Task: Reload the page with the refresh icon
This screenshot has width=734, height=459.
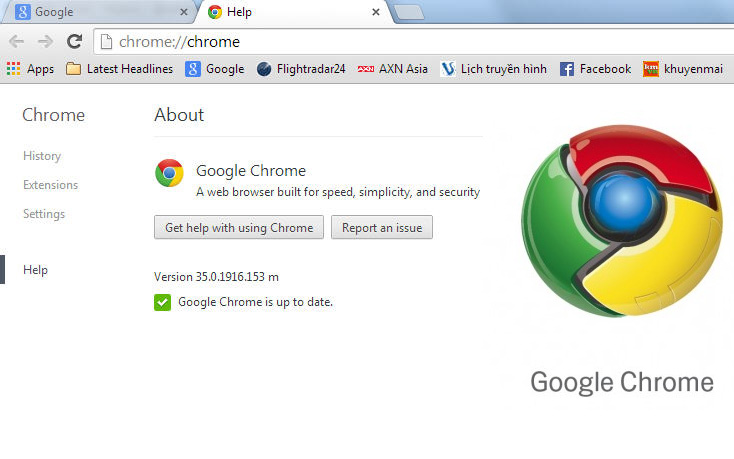Action: (74, 42)
